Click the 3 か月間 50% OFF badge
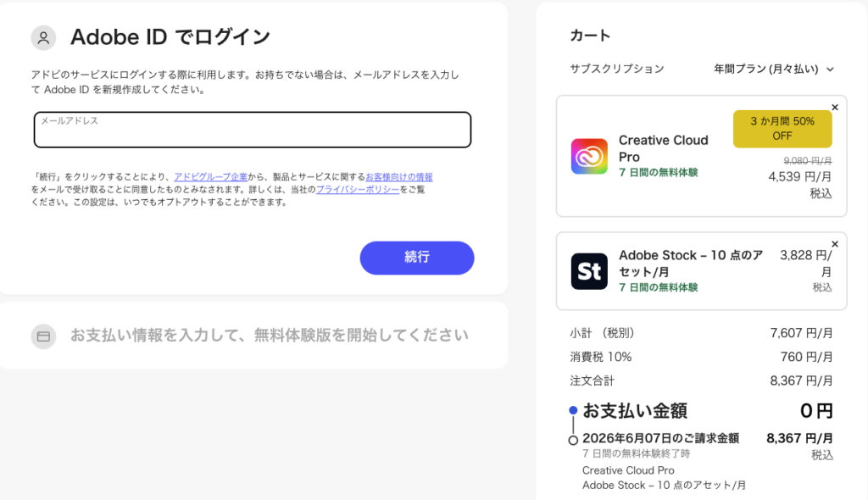868x500 pixels. 782,129
